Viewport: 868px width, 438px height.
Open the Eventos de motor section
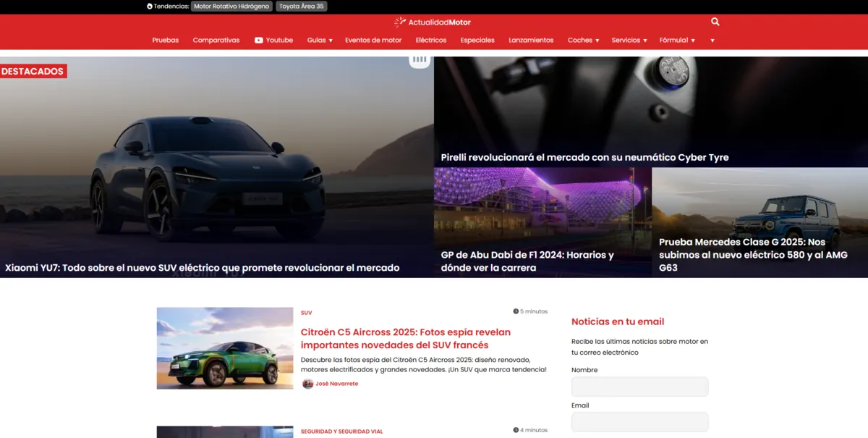point(373,41)
